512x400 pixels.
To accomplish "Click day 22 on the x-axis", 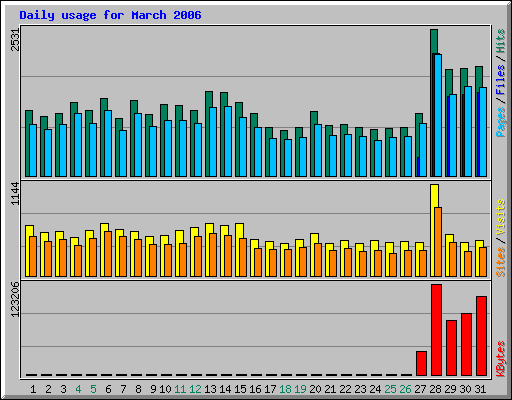I will 345,389.
